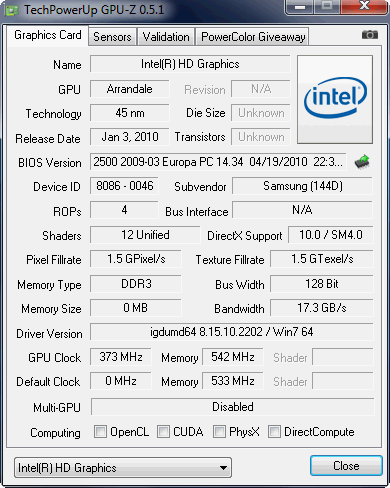Click the Pixel Fillrate field 1.5 GPixel/s
This screenshot has height=488, width=390.
[136, 259]
